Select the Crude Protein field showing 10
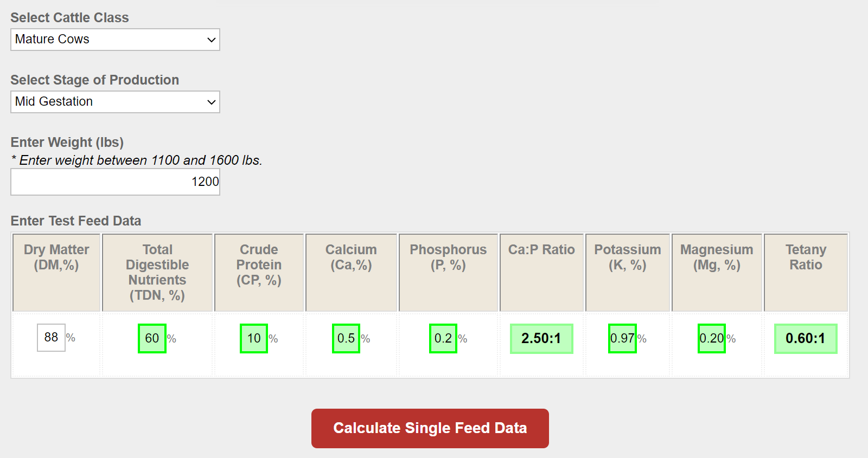Viewport: 868px width, 458px height. coord(254,338)
